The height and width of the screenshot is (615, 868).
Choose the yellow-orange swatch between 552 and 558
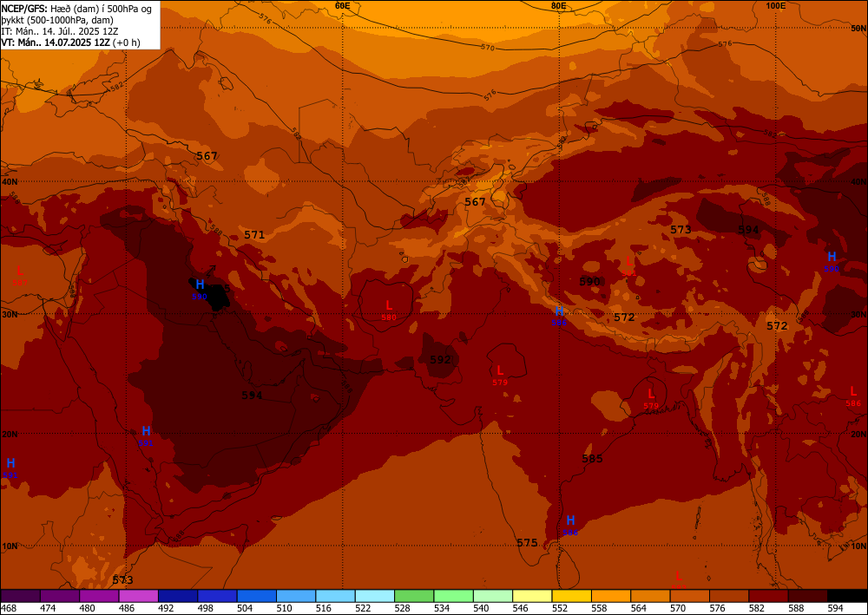click(x=571, y=596)
